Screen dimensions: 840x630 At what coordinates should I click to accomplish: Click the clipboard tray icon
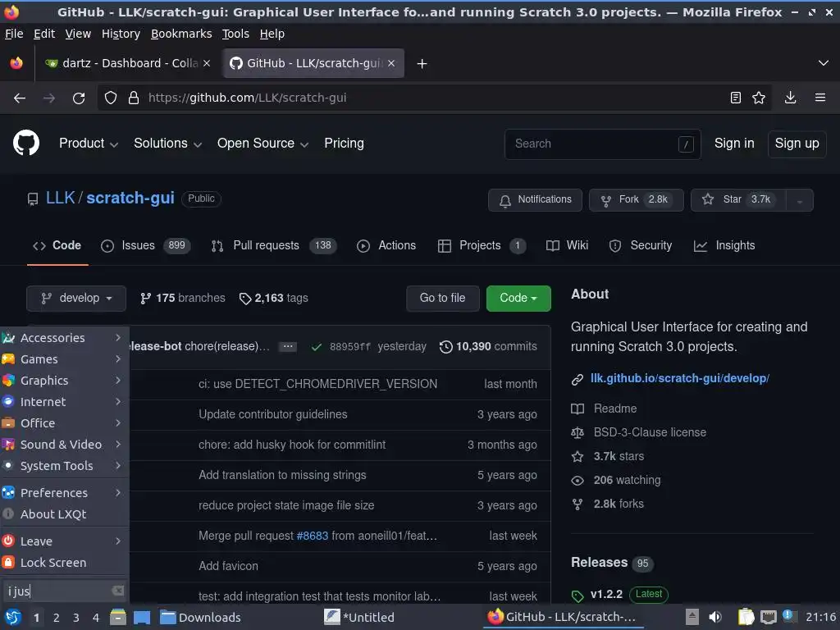(746, 617)
